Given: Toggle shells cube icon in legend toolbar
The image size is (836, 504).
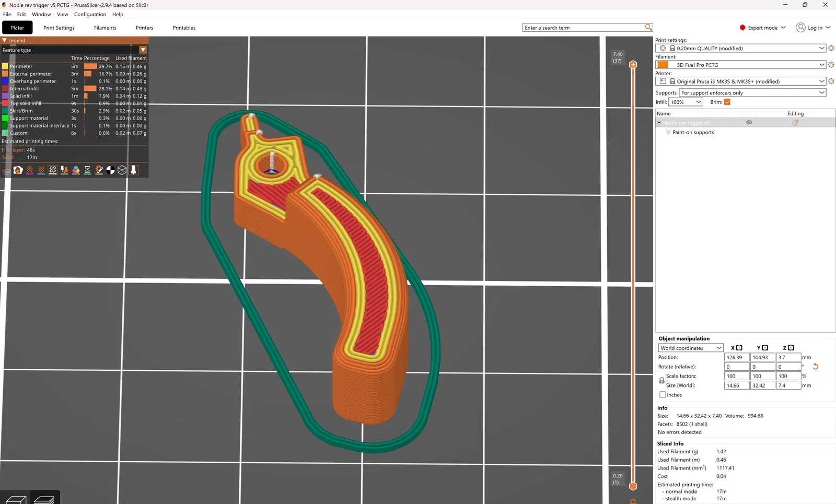Looking at the screenshot, I should (x=122, y=170).
